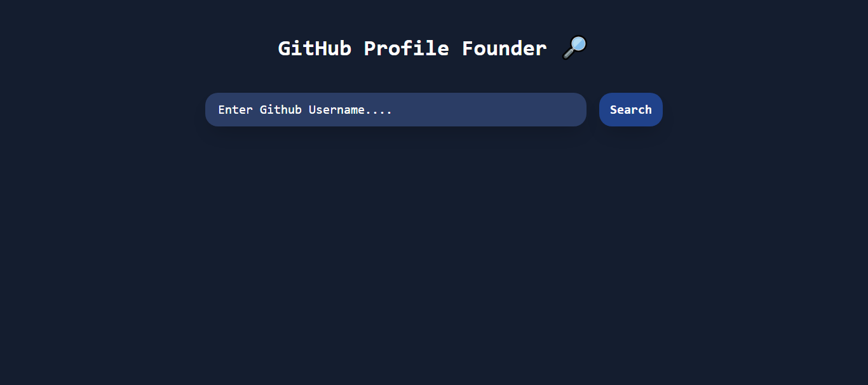The width and height of the screenshot is (868, 385).
Task: Click the Search button
Action: pyautogui.click(x=630, y=109)
